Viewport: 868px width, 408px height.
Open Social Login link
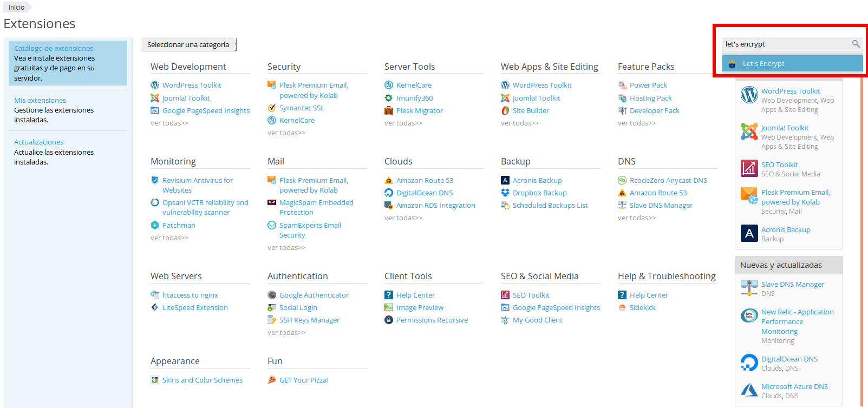pyautogui.click(x=298, y=307)
